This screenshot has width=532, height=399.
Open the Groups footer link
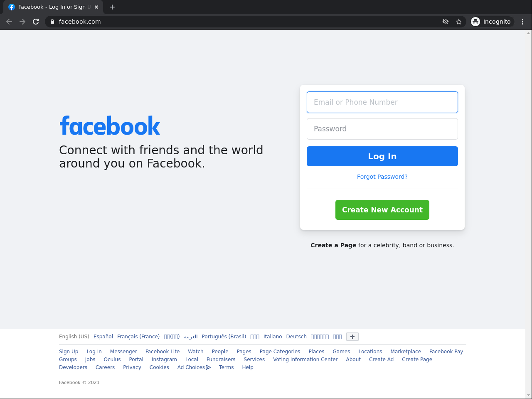coord(68,360)
